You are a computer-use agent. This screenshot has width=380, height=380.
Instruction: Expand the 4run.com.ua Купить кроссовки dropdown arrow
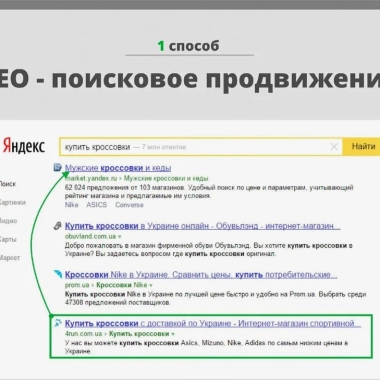[173, 334]
